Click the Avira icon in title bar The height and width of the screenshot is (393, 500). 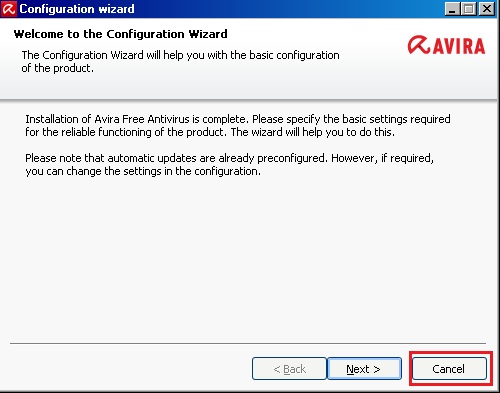click(x=8, y=9)
